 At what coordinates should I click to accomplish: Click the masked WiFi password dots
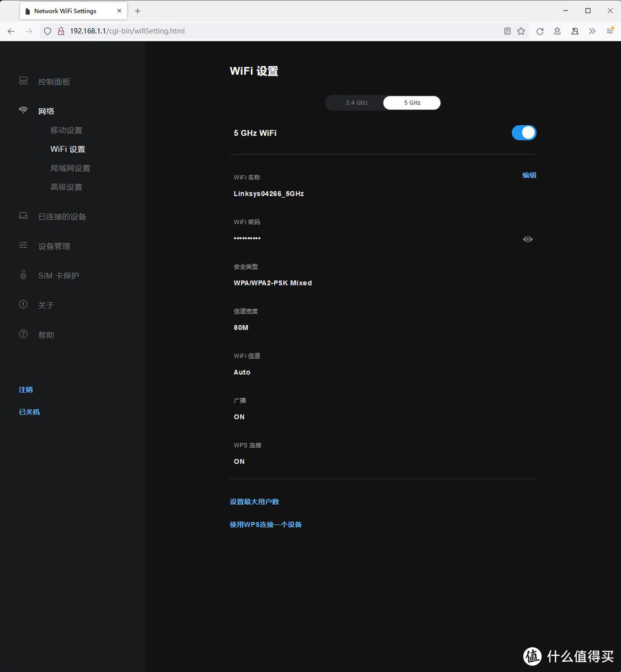(247, 239)
